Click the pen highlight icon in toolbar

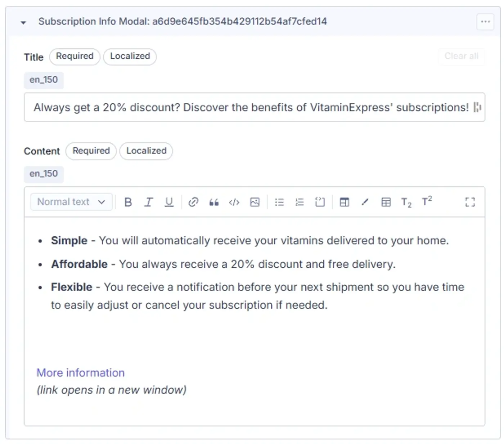coord(365,202)
